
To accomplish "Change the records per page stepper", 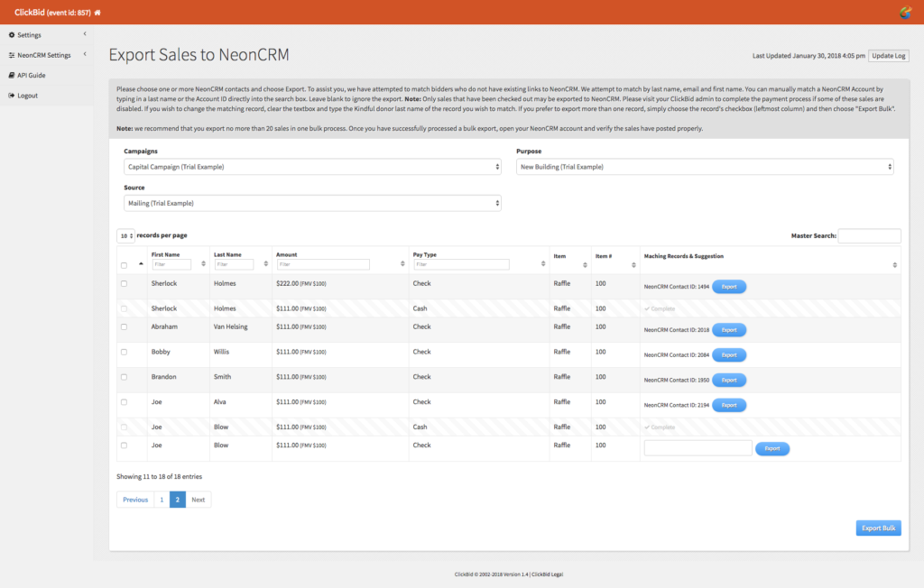I will 125,235.
